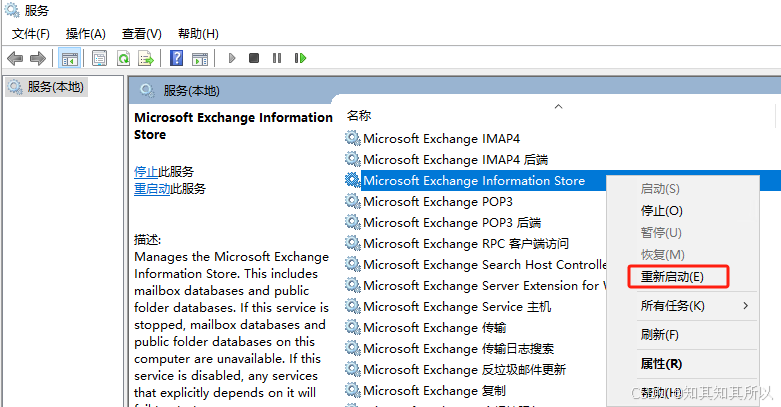The width and height of the screenshot is (781, 407).
Task: Choose 启动(S) in the context menu
Action: click(x=660, y=189)
